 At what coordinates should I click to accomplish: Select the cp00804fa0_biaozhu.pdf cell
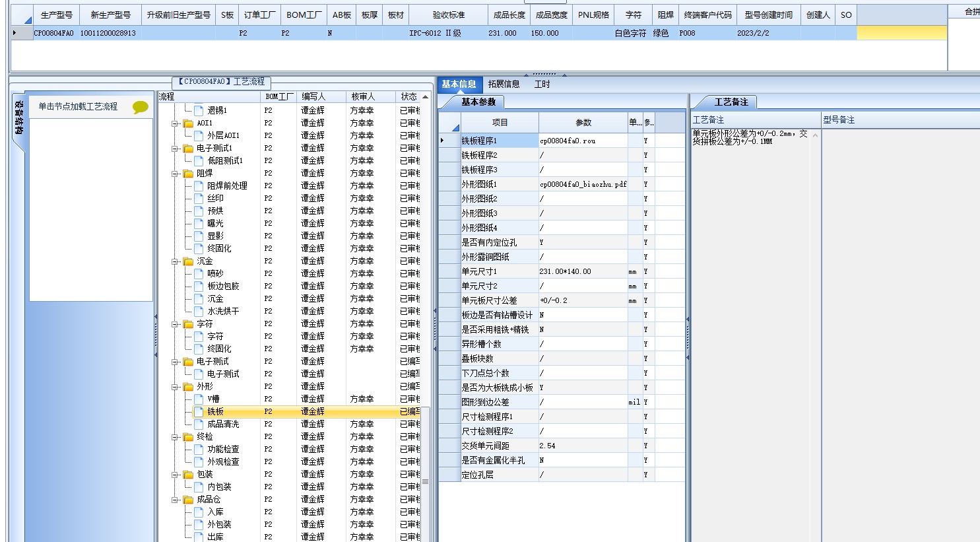click(x=583, y=184)
